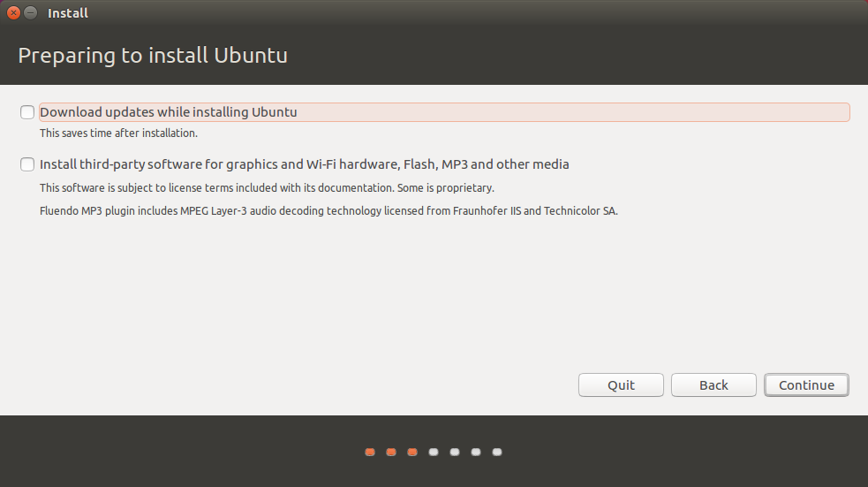868x487 pixels.
Task: Click 'This saves time after installation.' text
Action: [x=118, y=133]
